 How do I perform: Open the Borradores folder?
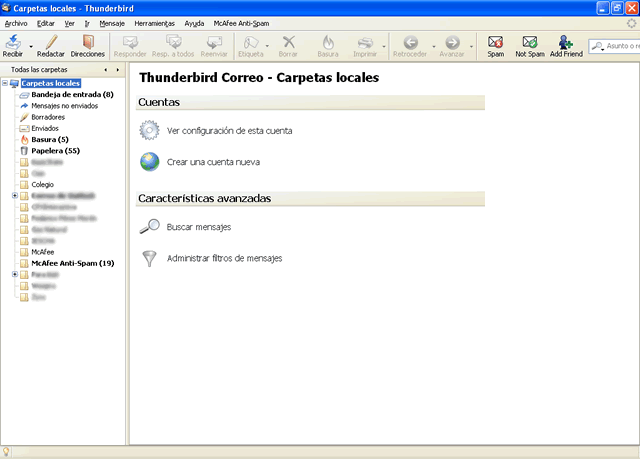48,117
